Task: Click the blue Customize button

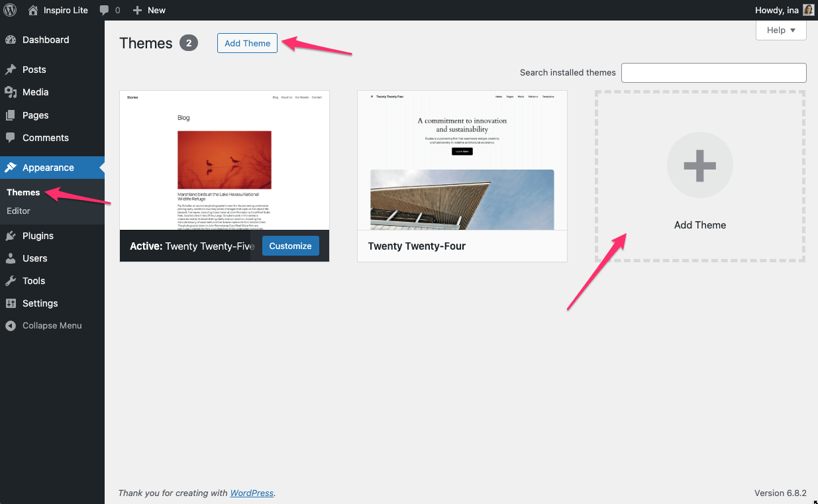Action: point(290,246)
